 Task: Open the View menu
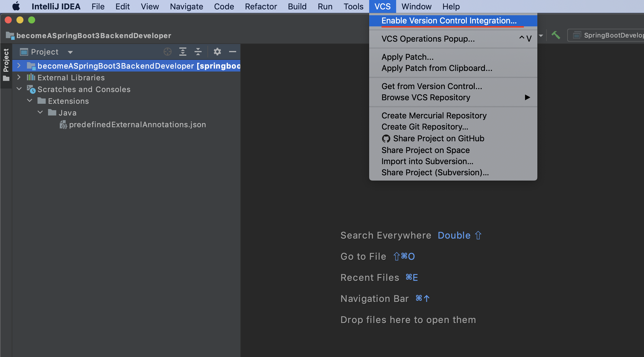[x=150, y=6]
